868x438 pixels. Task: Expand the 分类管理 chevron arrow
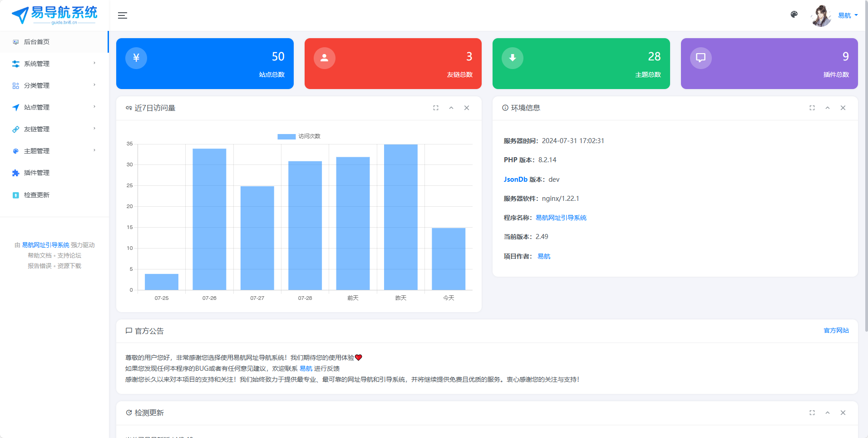94,85
